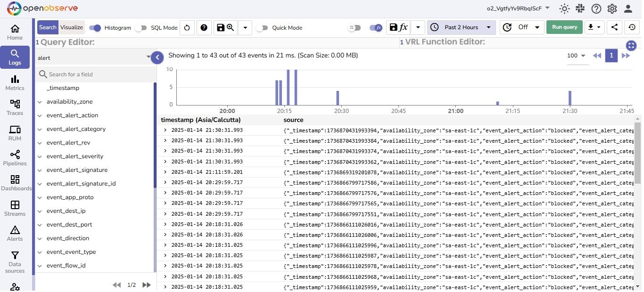Image resolution: width=644 pixels, height=292 pixels.
Task: Open the Past 2 Hours time picker
Action: [x=461, y=27]
